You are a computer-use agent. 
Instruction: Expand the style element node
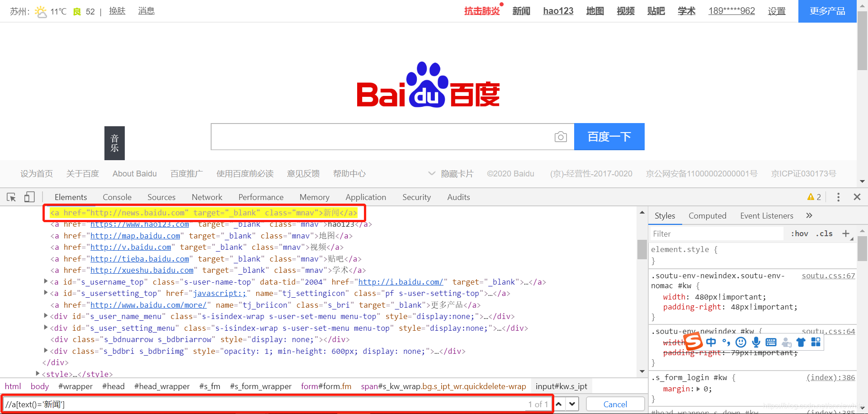38,374
